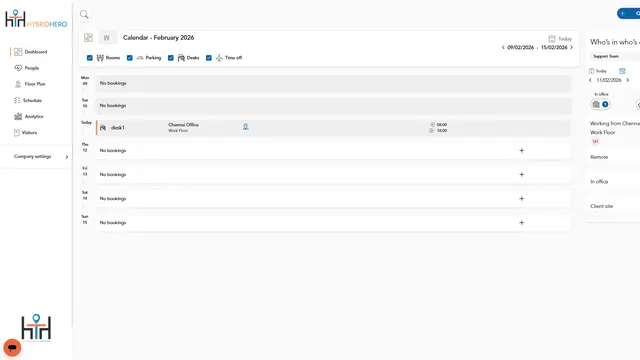Toggle the Time off checkbox
Image resolution: width=640 pixels, height=360 pixels.
pyautogui.click(x=209, y=58)
